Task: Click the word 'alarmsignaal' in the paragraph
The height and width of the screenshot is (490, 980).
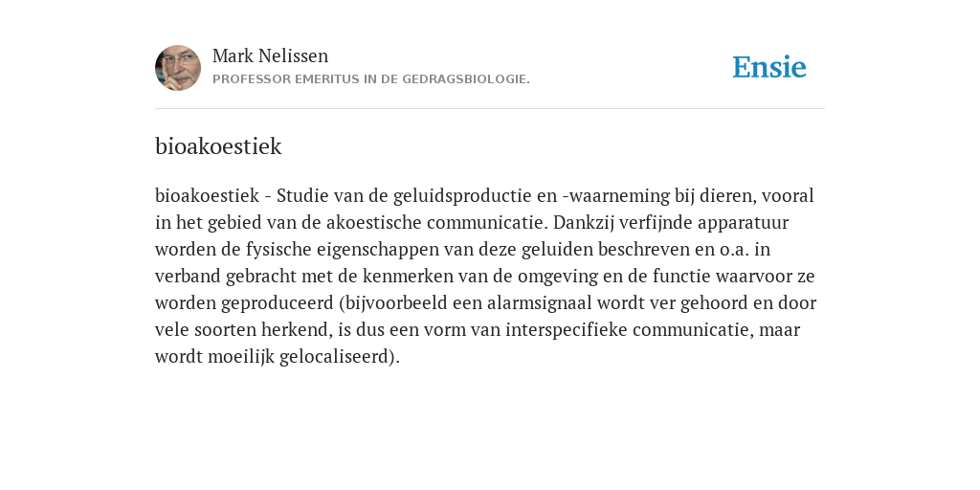Action: (x=540, y=303)
